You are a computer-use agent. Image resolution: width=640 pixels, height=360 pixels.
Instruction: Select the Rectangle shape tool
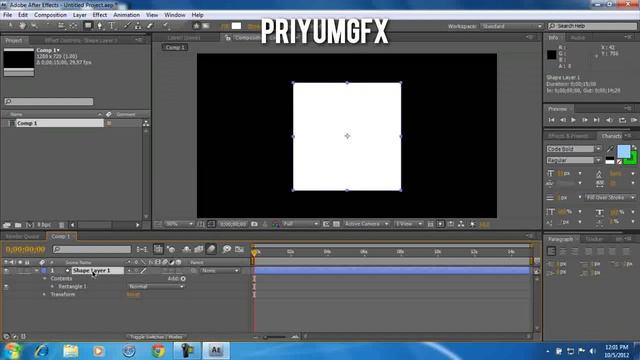coord(88,26)
